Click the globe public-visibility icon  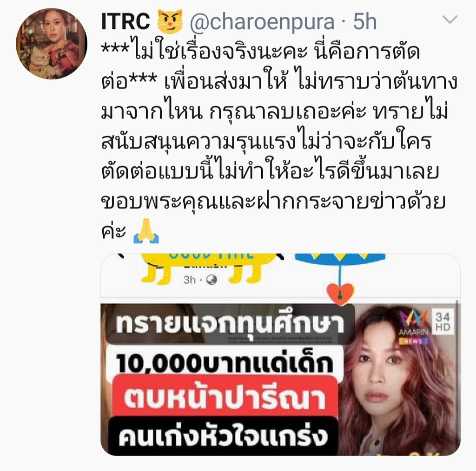(x=212, y=280)
